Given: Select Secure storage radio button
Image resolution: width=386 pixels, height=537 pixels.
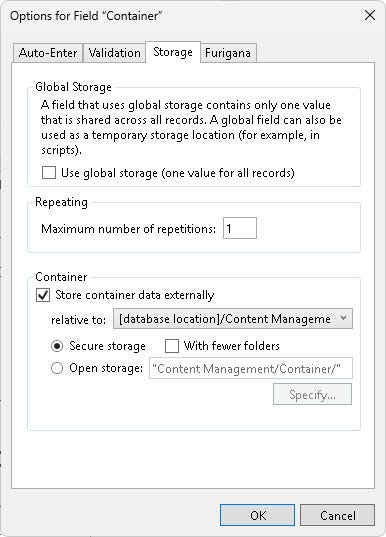Looking at the screenshot, I should (x=57, y=346).
